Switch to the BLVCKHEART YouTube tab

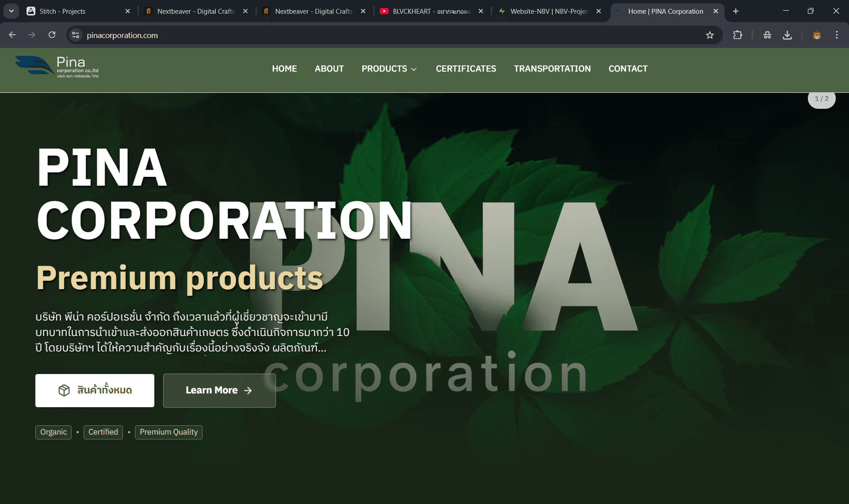pos(427,11)
